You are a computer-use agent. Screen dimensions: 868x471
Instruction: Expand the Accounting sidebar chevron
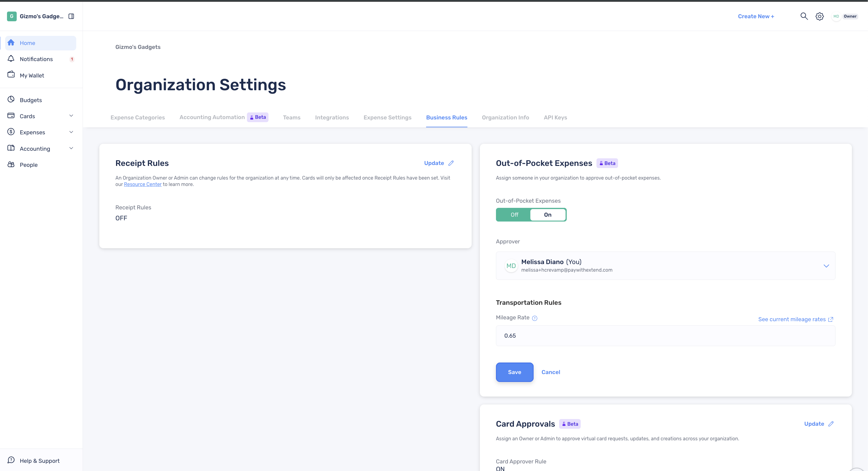click(x=71, y=148)
